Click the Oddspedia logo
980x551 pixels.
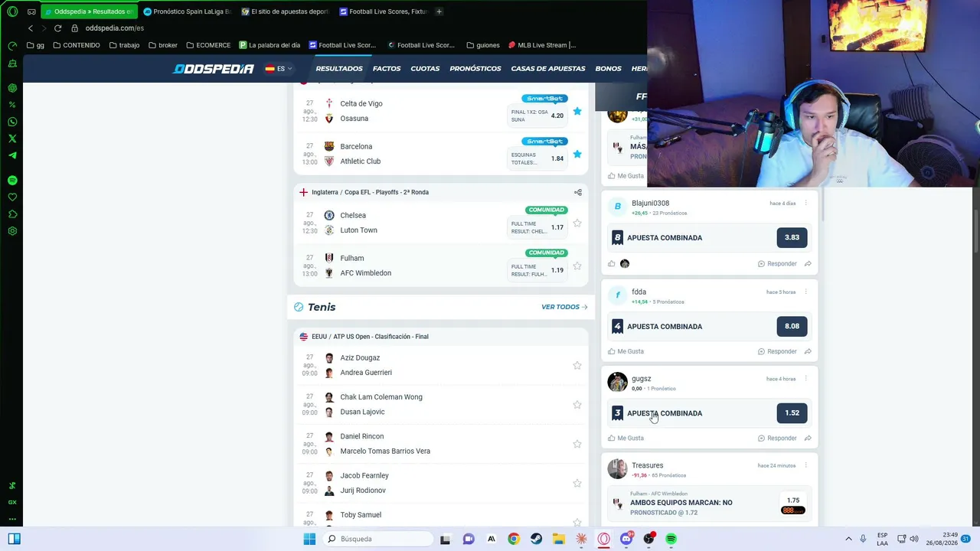coord(214,69)
